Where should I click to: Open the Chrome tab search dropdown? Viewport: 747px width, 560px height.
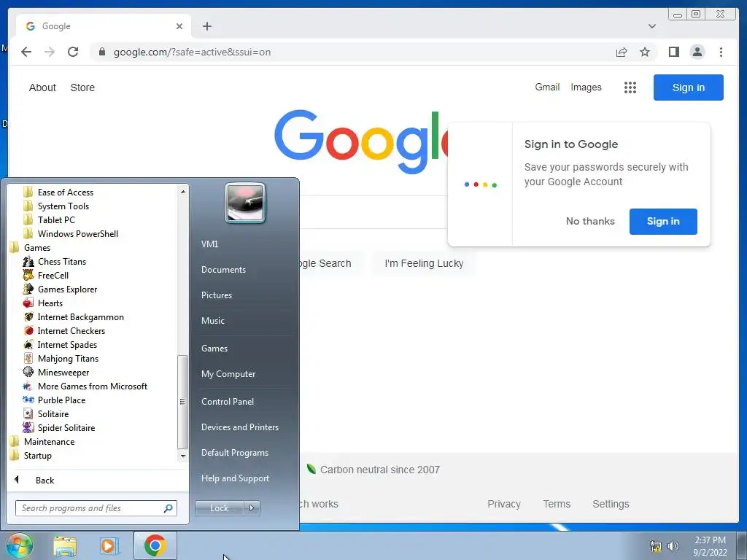(651, 26)
